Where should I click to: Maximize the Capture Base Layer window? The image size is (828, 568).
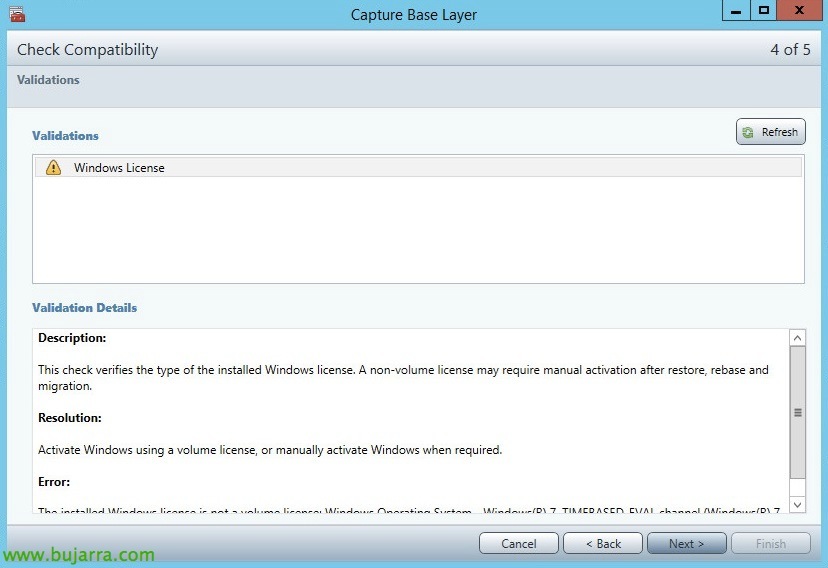pos(764,11)
